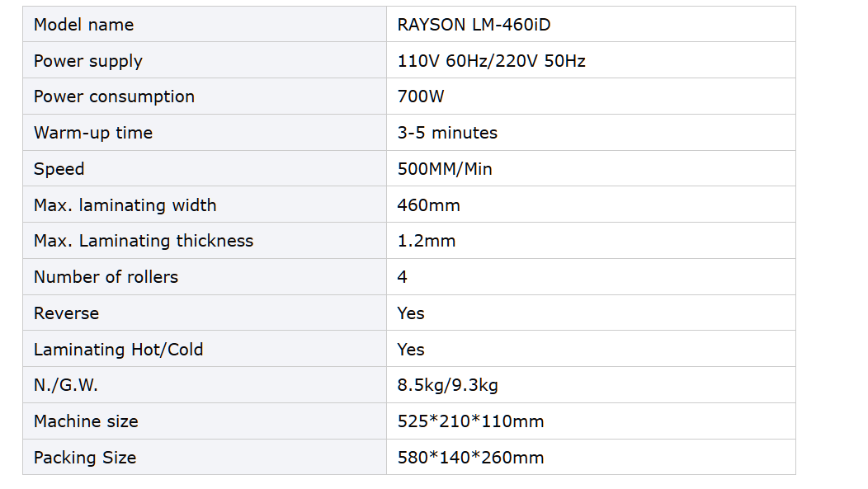Click the '1.2mm' thickness value
The image size is (868, 489).
coord(427,241)
